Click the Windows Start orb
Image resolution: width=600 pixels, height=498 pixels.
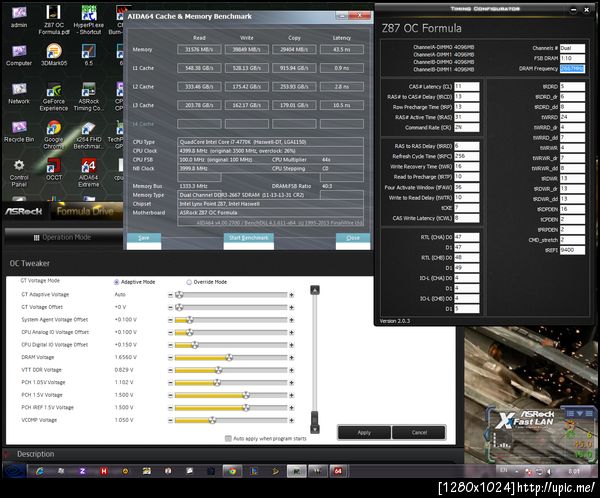click(14, 471)
